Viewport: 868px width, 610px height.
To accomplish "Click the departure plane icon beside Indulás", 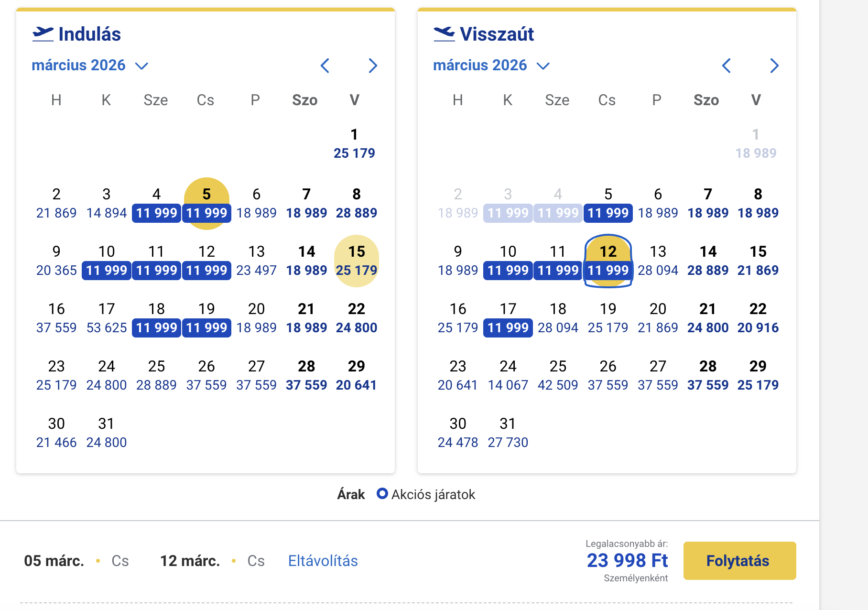I will (x=43, y=34).
